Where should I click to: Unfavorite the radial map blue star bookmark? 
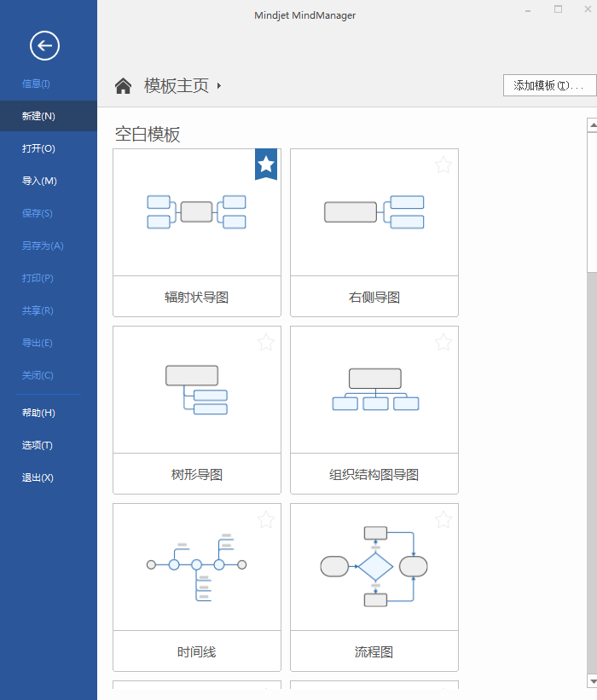point(266,165)
